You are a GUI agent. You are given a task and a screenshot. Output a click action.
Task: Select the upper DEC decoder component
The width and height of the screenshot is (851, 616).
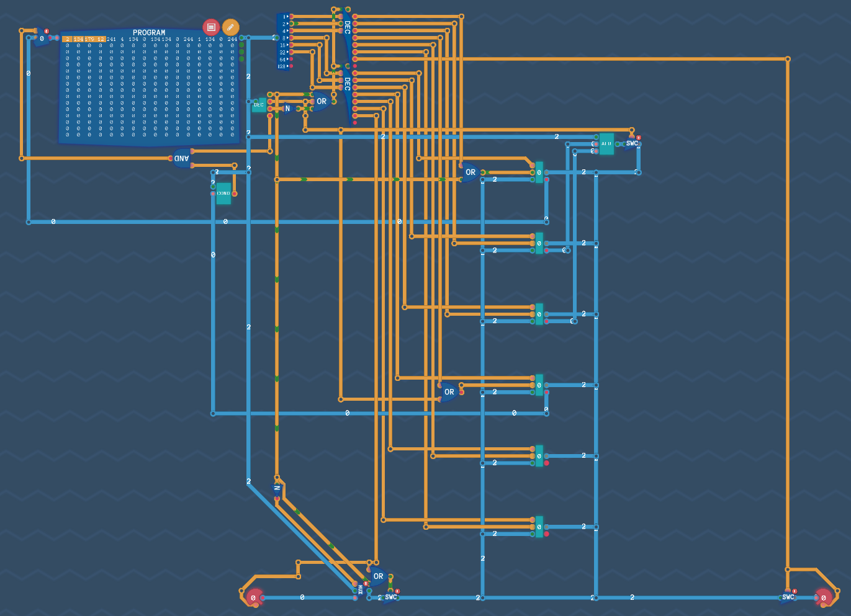coord(346,31)
